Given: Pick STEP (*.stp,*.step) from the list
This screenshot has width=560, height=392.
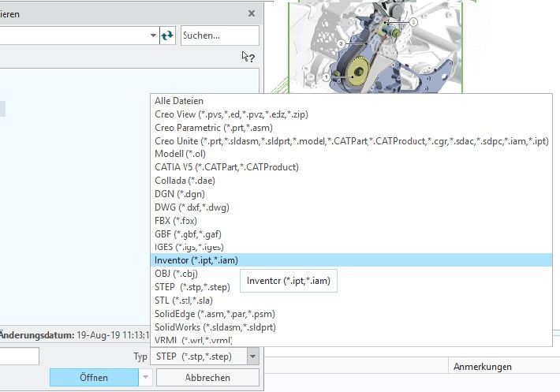Looking at the screenshot, I should [x=193, y=287].
